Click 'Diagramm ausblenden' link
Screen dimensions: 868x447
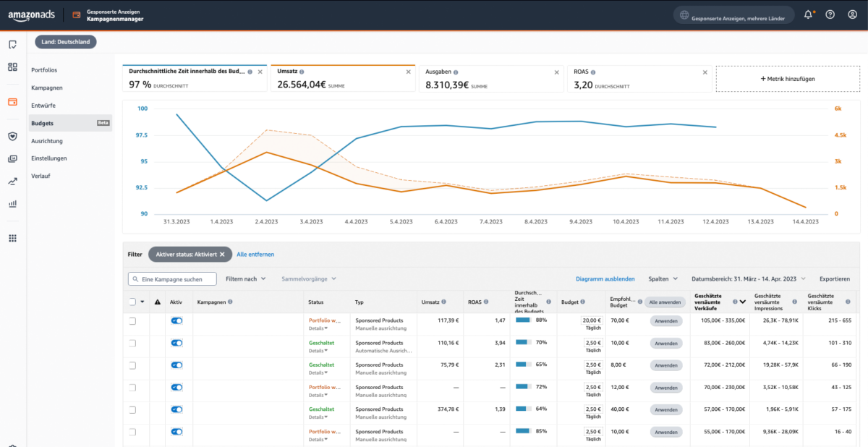pyautogui.click(x=605, y=278)
